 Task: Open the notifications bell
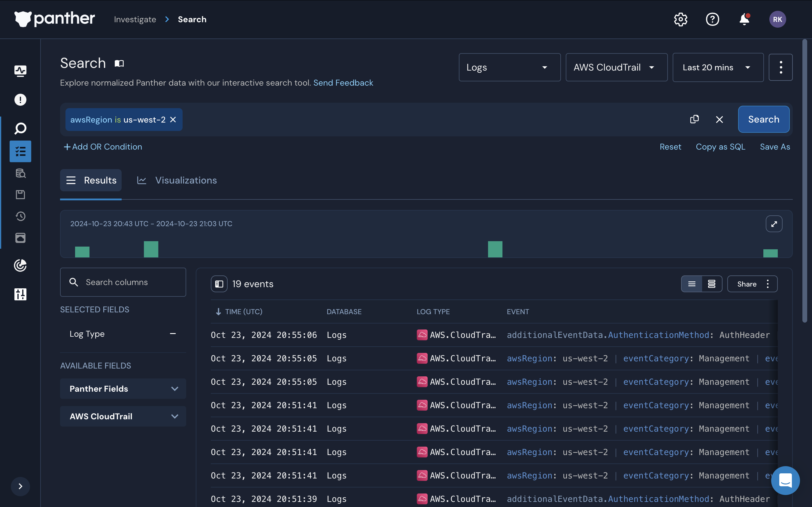tap(744, 20)
